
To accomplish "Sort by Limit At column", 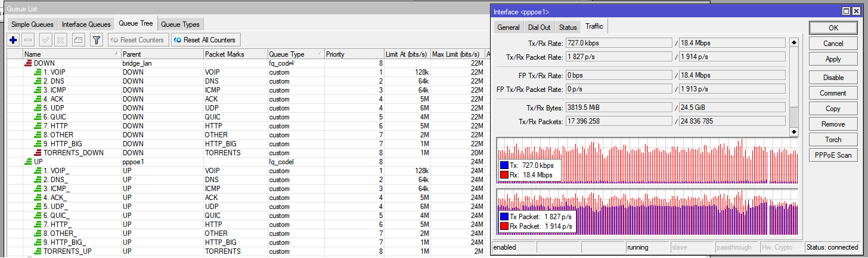I will point(407,54).
